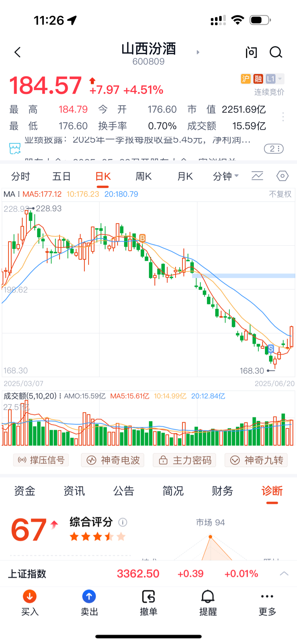Image resolution: width=297 pixels, height=644 pixels.
Task: Open the 资金 tab
Action: 25,491
